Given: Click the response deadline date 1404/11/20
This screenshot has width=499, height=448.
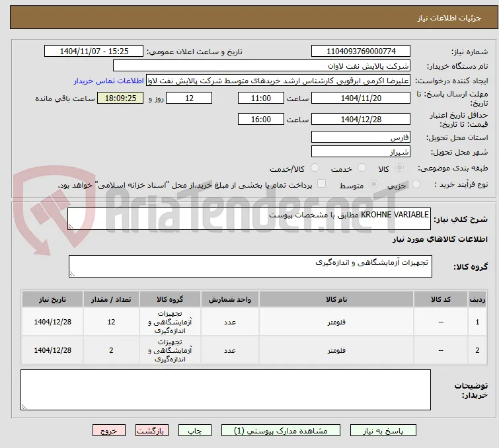Looking at the screenshot, I should pos(361,98).
